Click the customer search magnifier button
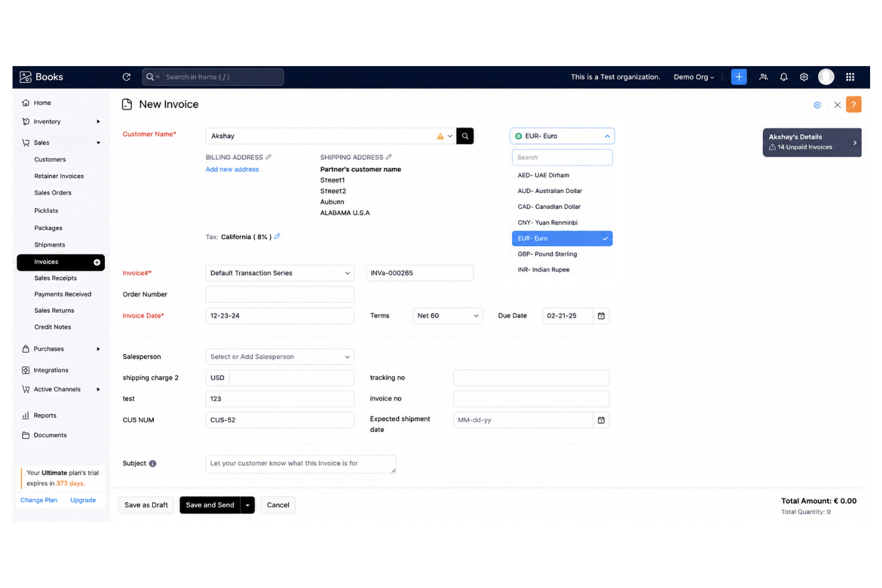The image size is (882, 588). pos(465,136)
